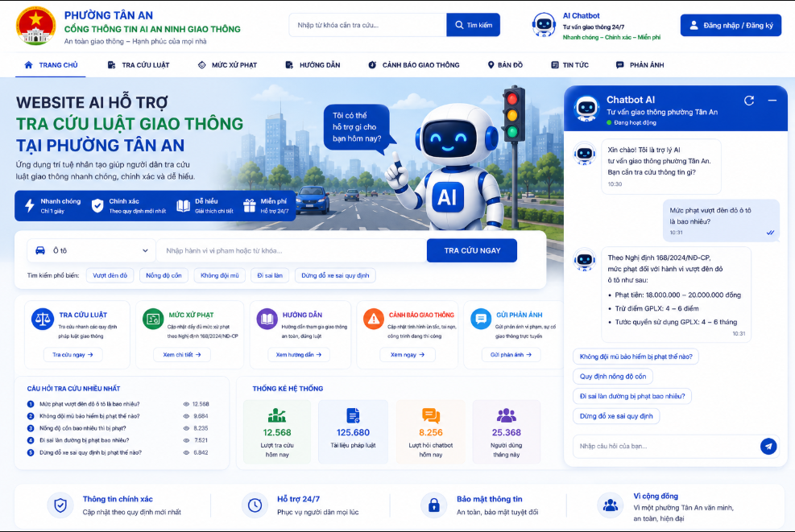Screen dimensions: 795x532
Task: Select the Nồng độ cồn search chip
Action: pos(164,275)
